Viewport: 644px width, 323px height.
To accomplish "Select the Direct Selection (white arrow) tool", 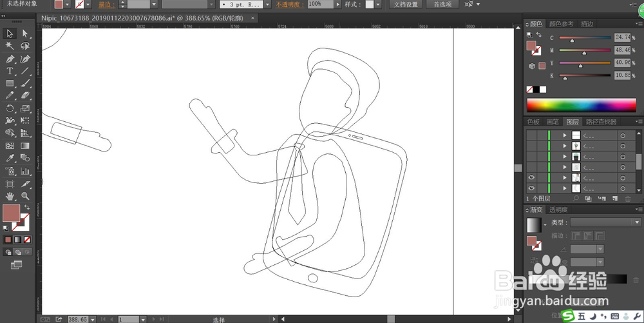I will [25, 34].
